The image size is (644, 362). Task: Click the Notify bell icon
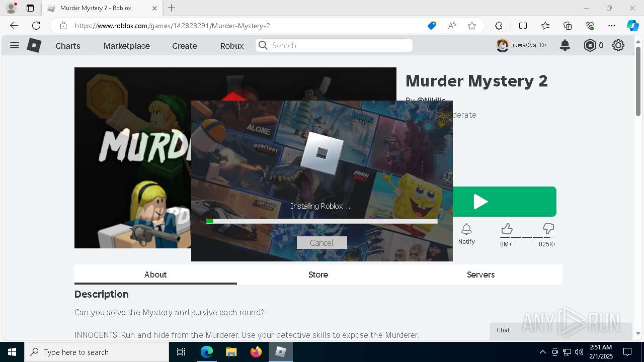[466, 229]
